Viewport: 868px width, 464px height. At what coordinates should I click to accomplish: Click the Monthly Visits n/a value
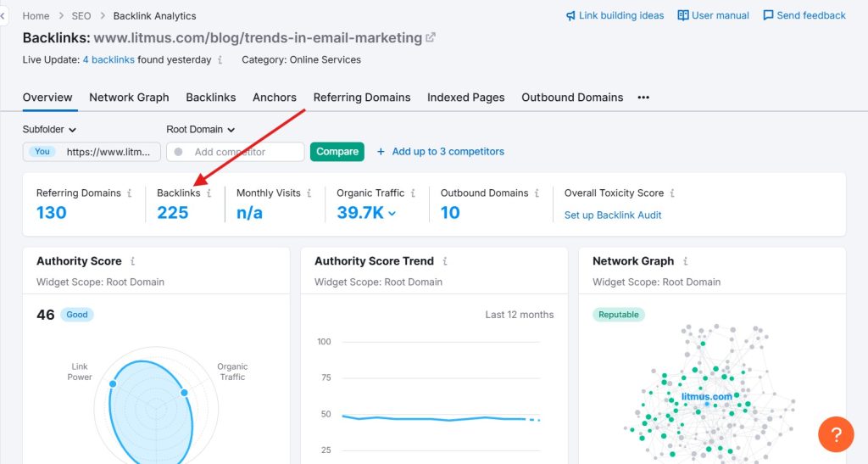click(250, 213)
